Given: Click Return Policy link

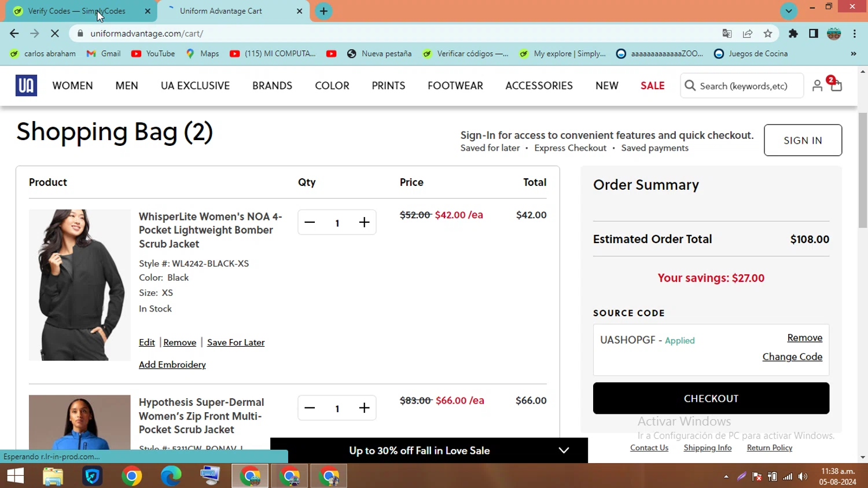Looking at the screenshot, I should 770,447.
